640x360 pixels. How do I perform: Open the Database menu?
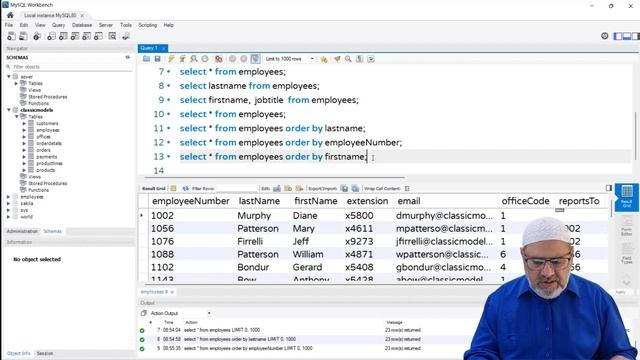(82, 25)
